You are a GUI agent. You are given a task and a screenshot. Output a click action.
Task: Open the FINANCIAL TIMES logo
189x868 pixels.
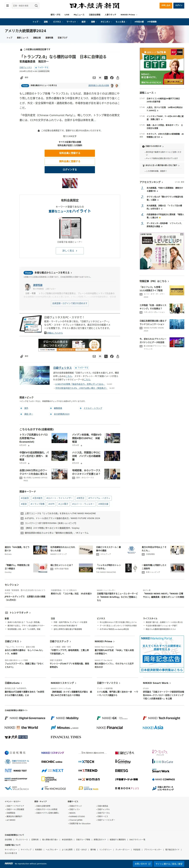pyautogui.click(x=66, y=737)
